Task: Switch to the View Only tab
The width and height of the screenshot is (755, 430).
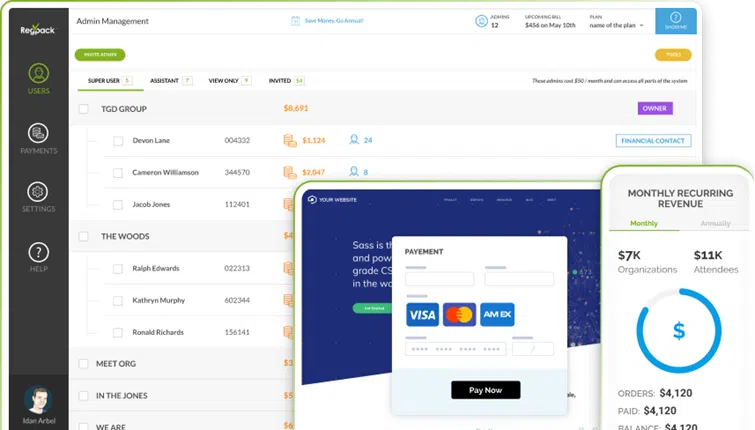Action: coord(223,80)
